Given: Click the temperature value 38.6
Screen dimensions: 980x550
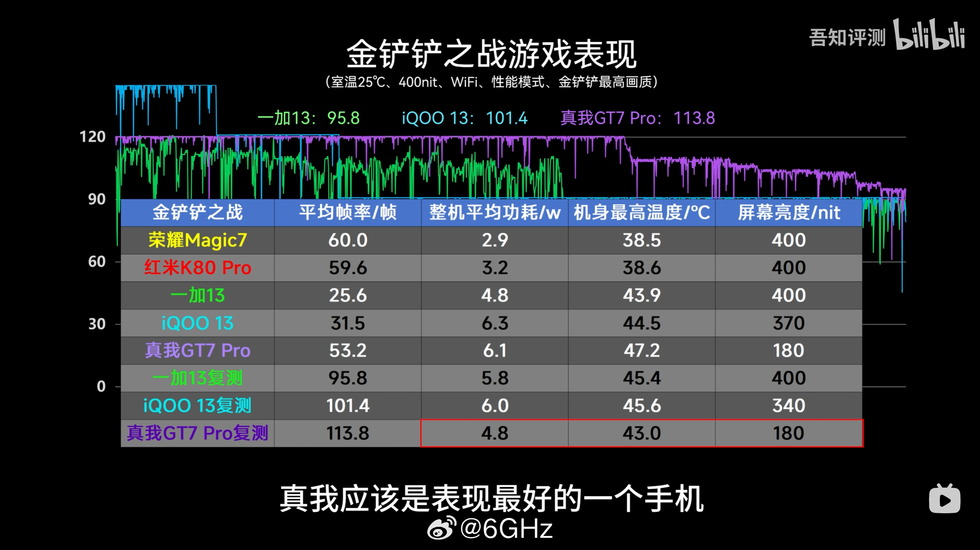Looking at the screenshot, I should tap(642, 268).
